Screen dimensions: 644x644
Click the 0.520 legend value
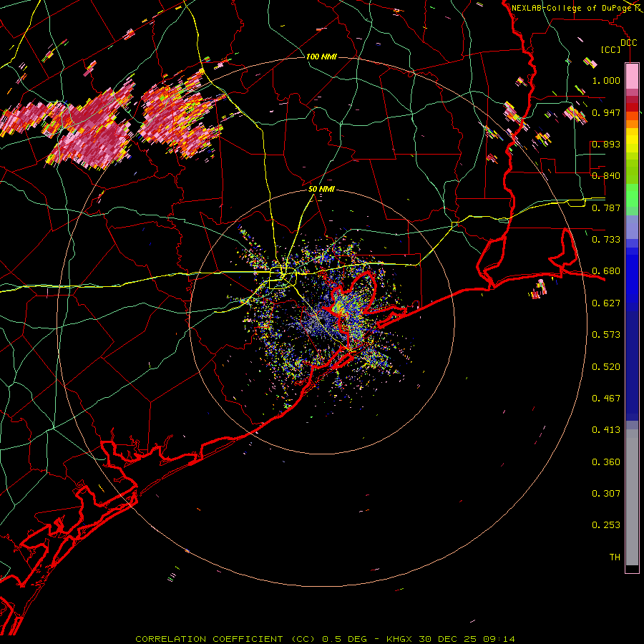(x=606, y=367)
